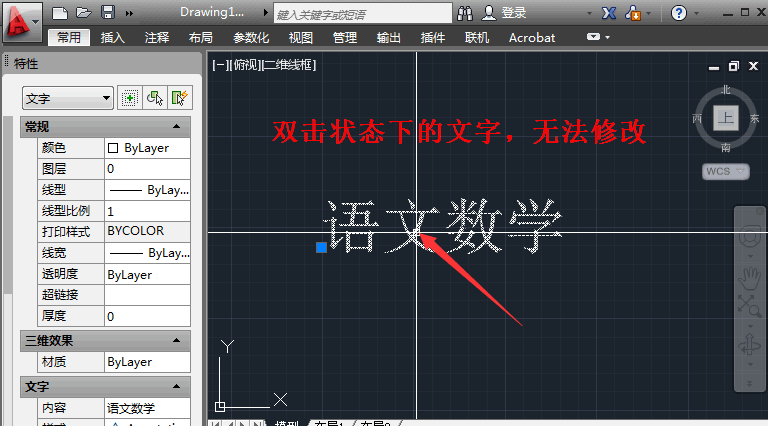Click the keyword search input field

point(362,14)
